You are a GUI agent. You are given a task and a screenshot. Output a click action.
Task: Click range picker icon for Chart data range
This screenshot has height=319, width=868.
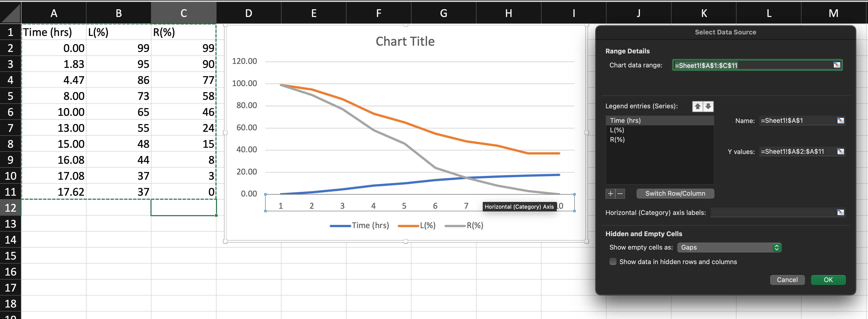(x=837, y=65)
